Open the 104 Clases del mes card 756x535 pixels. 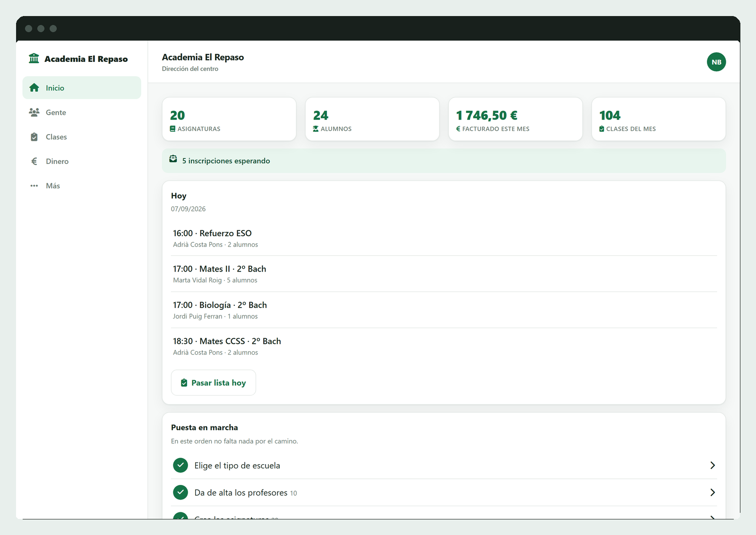point(659,119)
